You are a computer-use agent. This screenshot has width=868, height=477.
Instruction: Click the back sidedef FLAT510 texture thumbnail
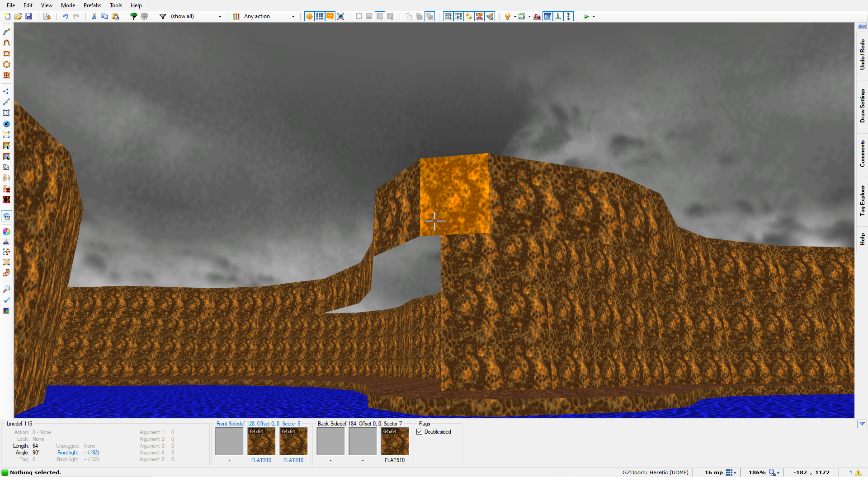tap(395, 441)
